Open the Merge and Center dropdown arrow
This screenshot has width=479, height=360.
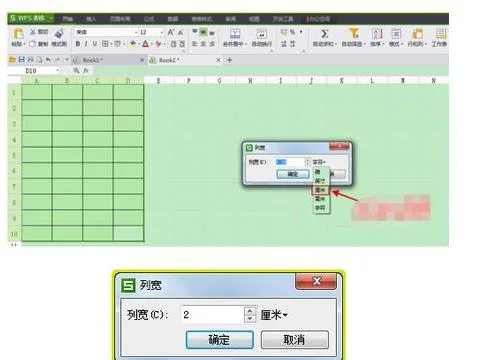point(246,44)
